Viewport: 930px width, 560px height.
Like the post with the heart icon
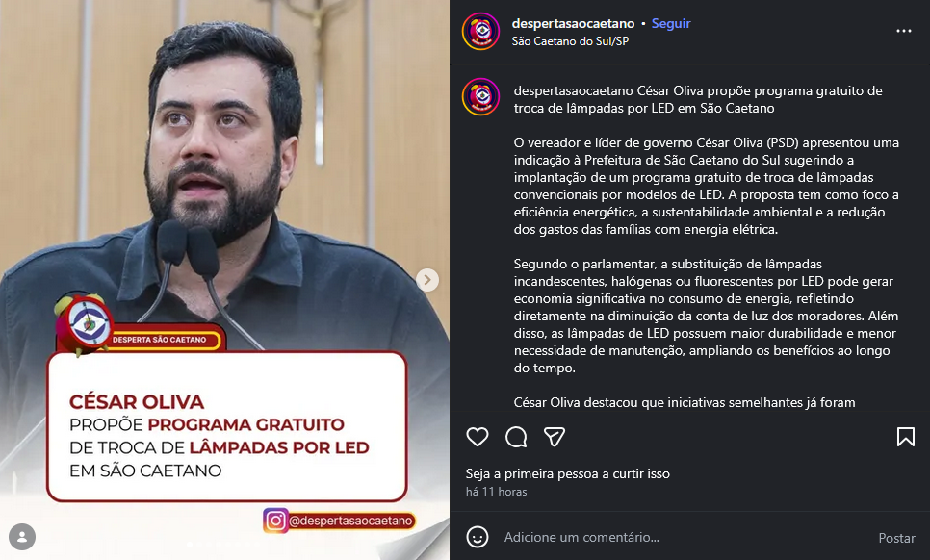[x=477, y=437]
